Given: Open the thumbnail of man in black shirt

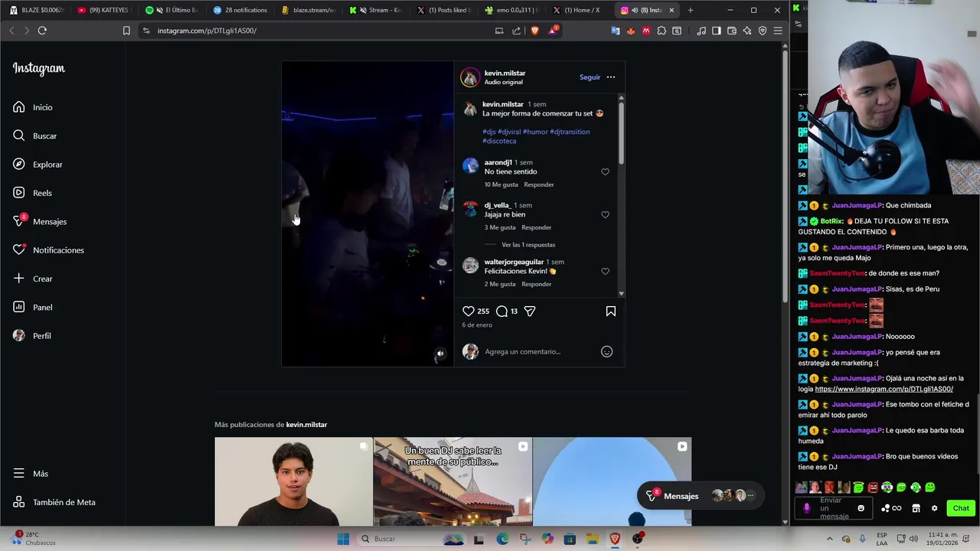Looking at the screenshot, I should (293, 481).
